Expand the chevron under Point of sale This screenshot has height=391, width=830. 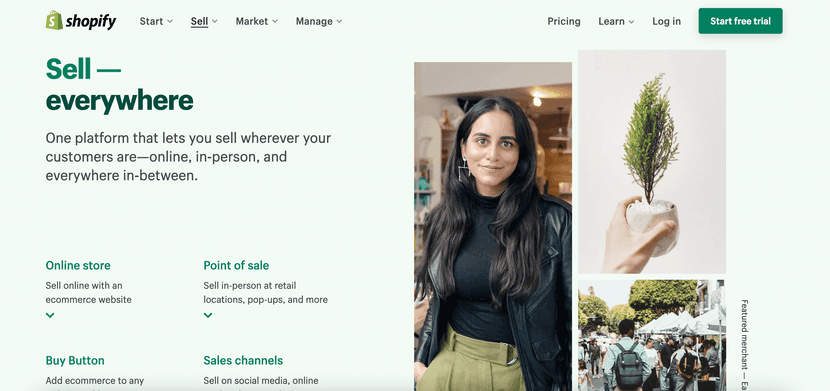[x=208, y=315]
